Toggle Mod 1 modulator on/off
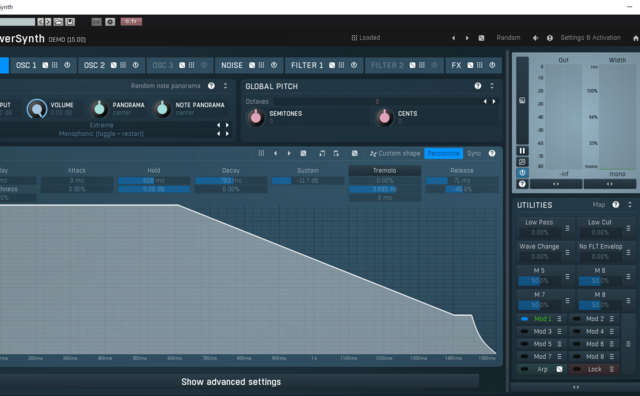Image resolution: width=640 pixels, height=396 pixels. point(524,319)
